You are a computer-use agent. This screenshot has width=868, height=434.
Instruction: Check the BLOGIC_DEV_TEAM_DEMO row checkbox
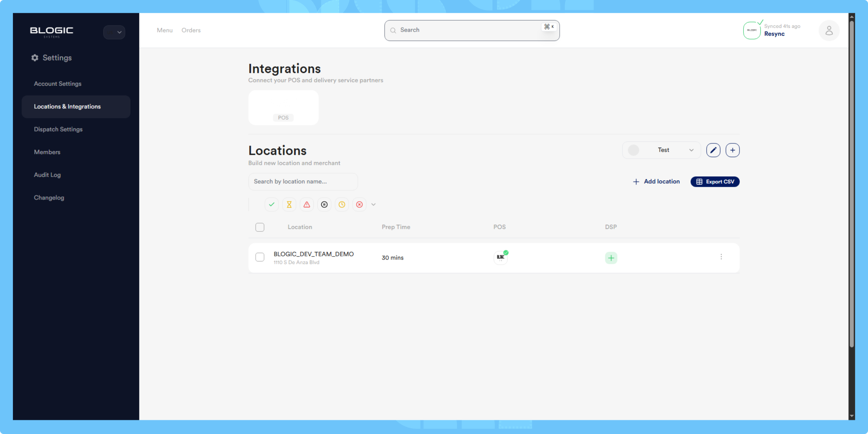[x=260, y=257]
